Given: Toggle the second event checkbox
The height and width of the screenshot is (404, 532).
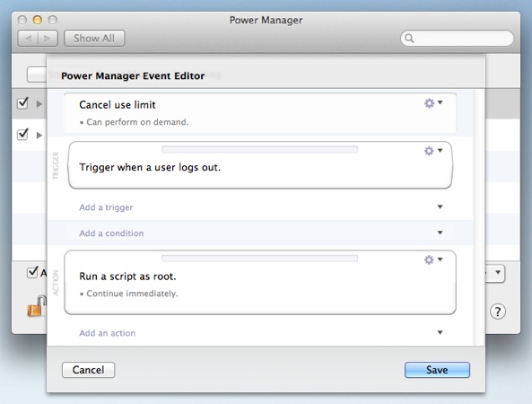Looking at the screenshot, I should click(22, 135).
